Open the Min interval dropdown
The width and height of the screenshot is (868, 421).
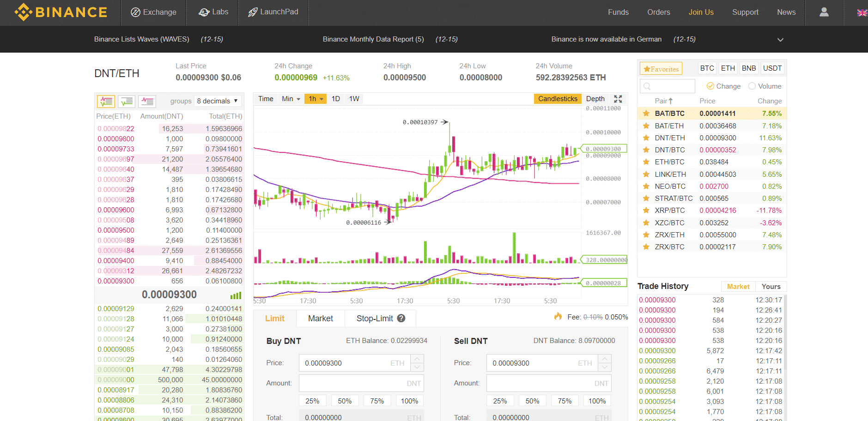click(x=291, y=99)
